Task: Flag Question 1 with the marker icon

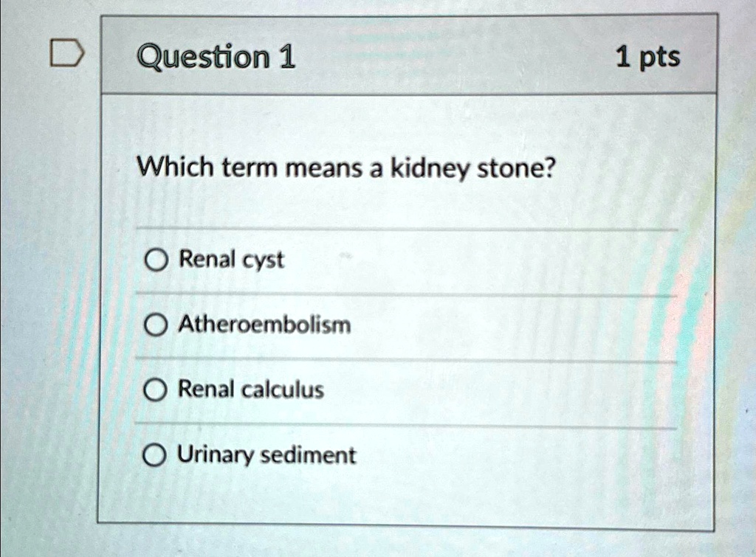Action: (66, 53)
